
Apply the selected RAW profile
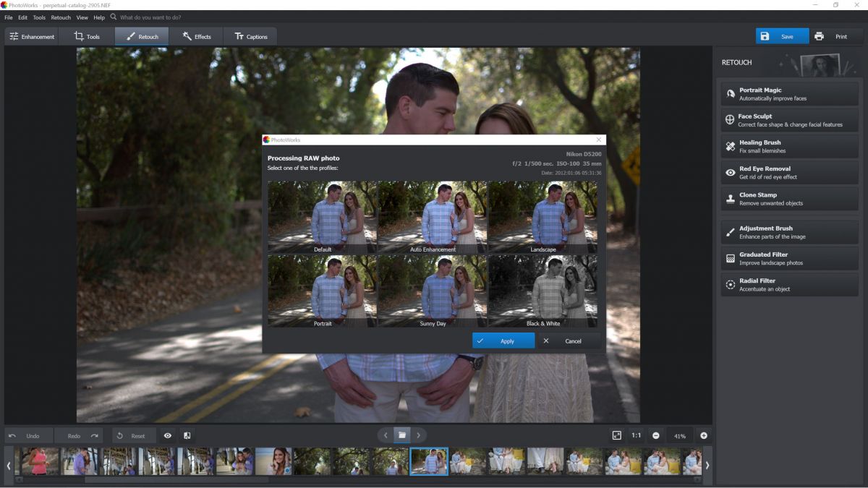(x=503, y=340)
